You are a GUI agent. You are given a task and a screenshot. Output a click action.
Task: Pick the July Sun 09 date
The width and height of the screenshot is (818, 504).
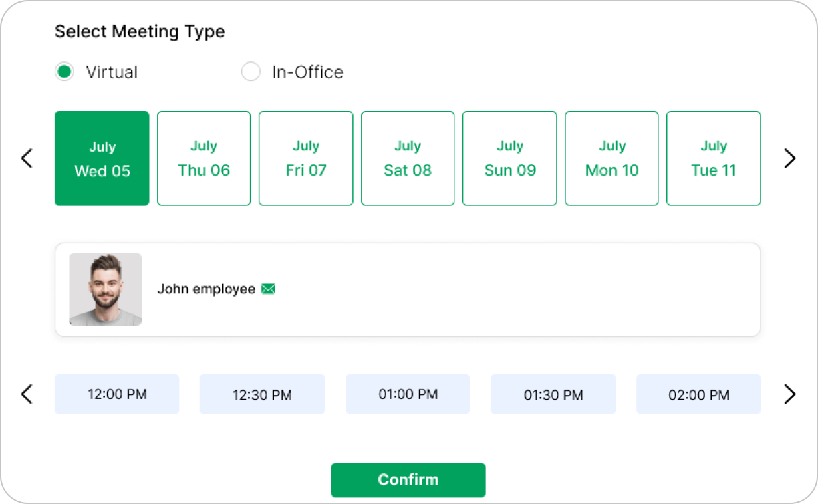pos(510,158)
